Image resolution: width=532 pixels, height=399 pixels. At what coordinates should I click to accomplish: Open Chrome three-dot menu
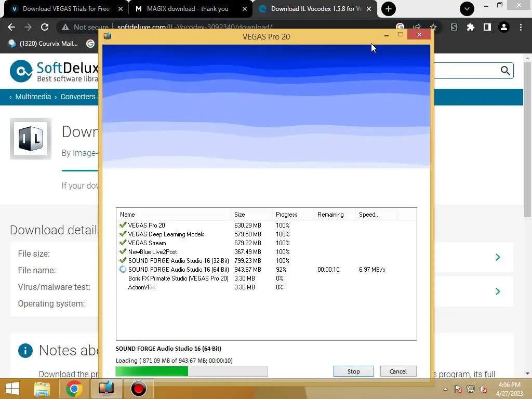pyautogui.click(x=521, y=27)
